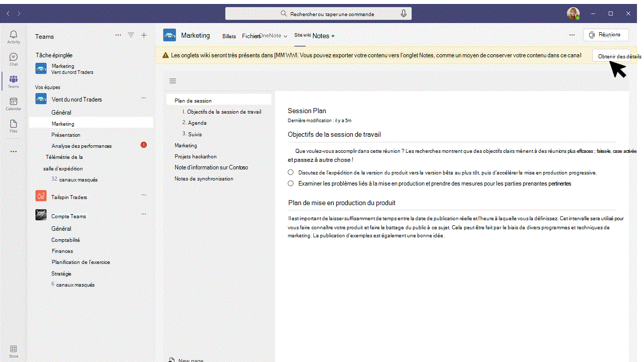This screenshot has height=362, width=644.
Task: Switch to the Notes tab
Action: point(320,36)
